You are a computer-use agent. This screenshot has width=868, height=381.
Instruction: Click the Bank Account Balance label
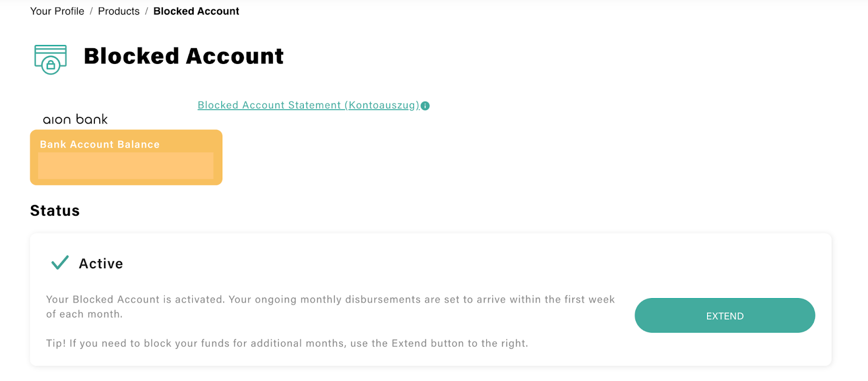(100, 145)
